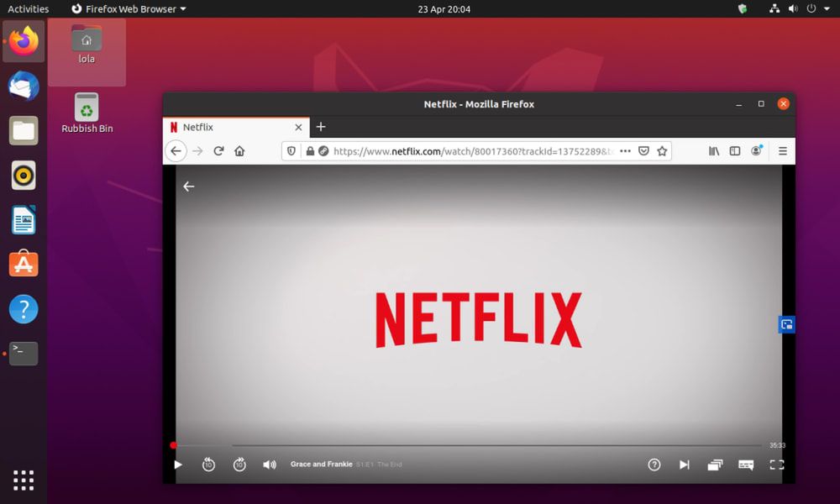
Task: Mute the video volume
Action: [269, 465]
